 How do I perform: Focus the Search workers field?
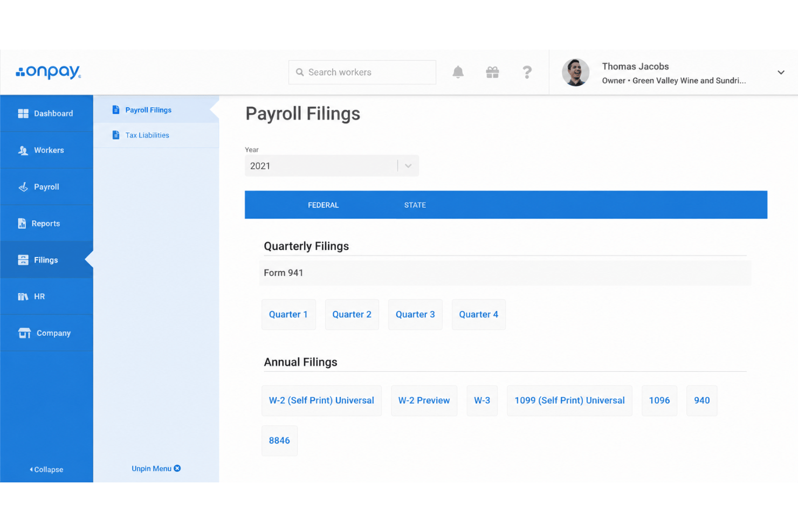point(362,72)
